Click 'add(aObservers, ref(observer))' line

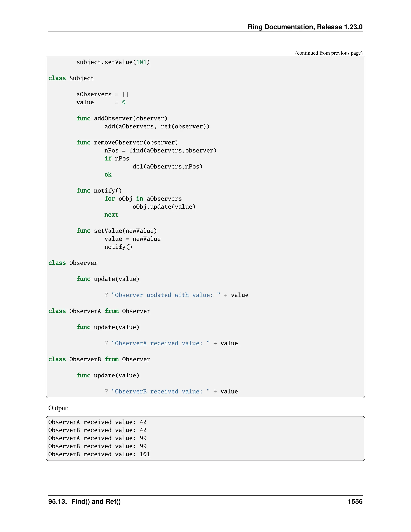coord(157,126)
